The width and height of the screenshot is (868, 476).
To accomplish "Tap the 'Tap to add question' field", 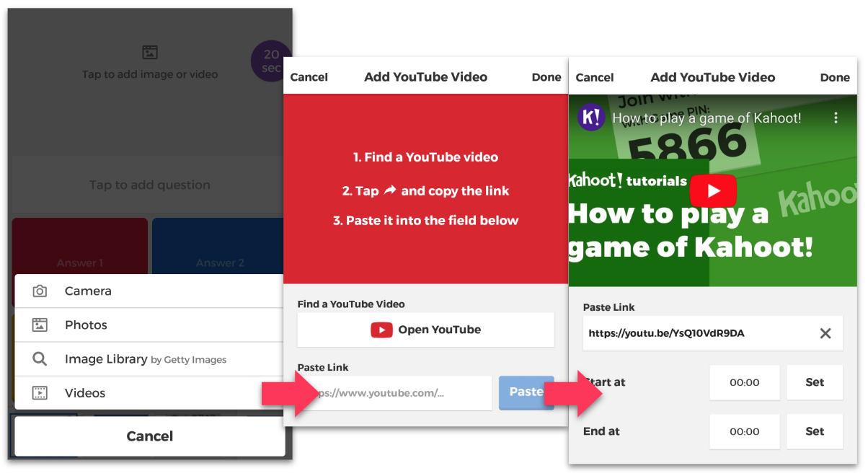I will [149, 185].
